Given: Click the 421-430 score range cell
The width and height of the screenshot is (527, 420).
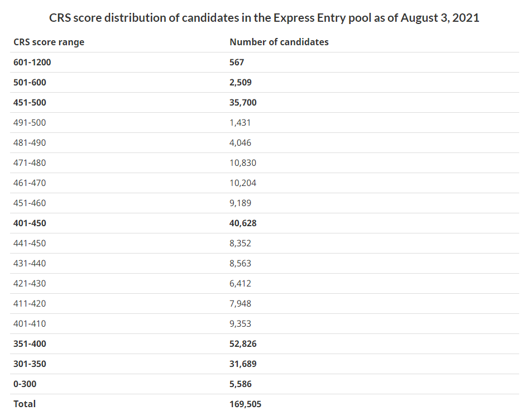Looking at the screenshot, I should [x=30, y=283].
